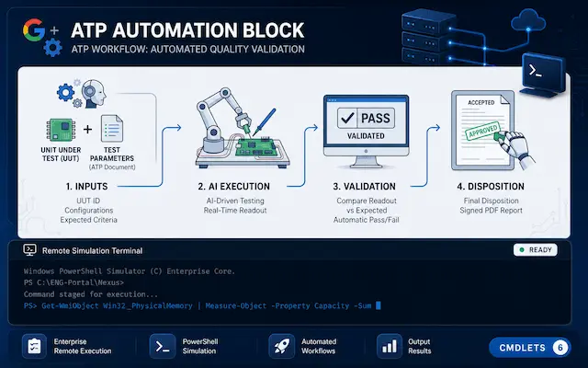The image size is (588, 368).
Task: Click the CMDLETS button
Action: pos(530,348)
